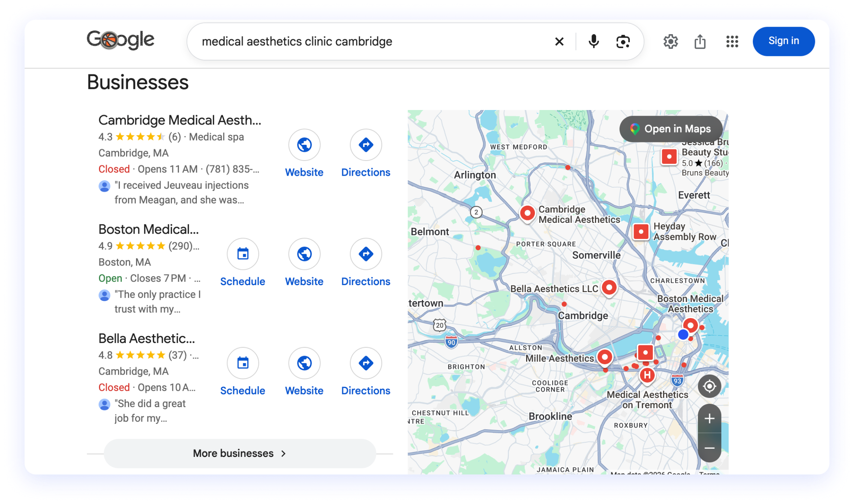854x504 pixels.
Task: Get directions to Bella Aesthetics
Action: pyautogui.click(x=366, y=363)
